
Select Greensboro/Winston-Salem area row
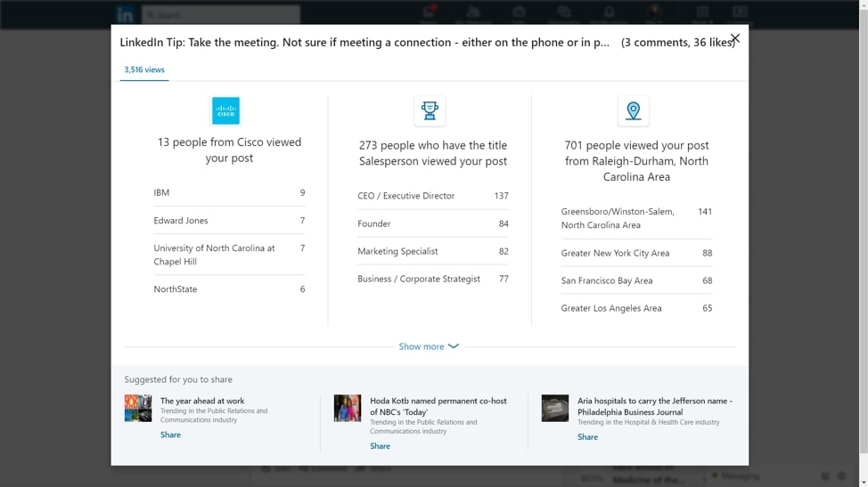[636, 218]
